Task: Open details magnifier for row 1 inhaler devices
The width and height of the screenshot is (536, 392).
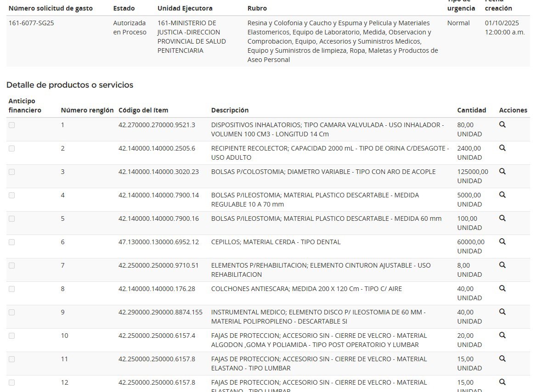Action: [x=502, y=124]
